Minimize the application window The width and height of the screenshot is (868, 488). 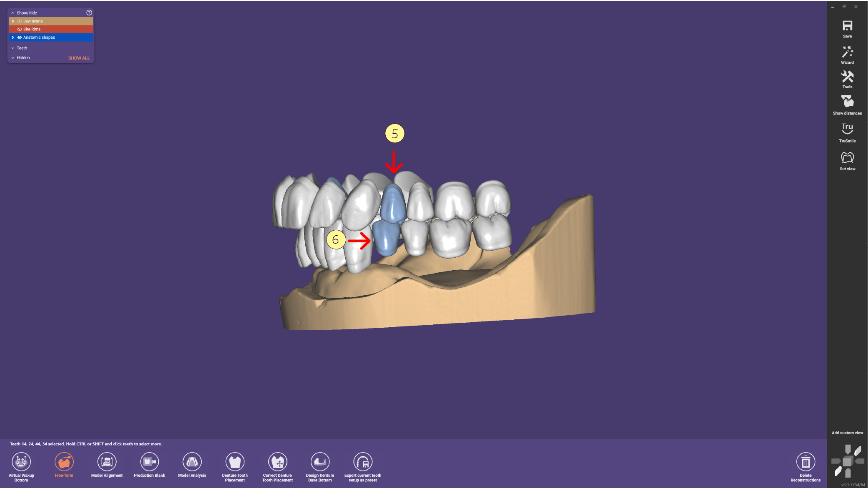click(x=833, y=7)
